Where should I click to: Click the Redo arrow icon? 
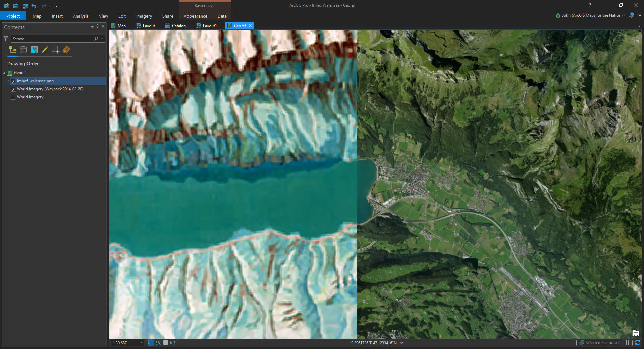point(44,6)
